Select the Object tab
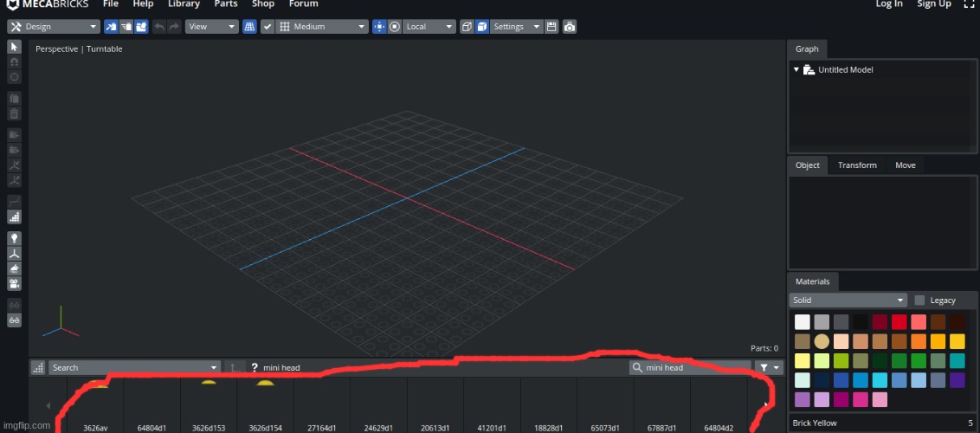This screenshot has width=980, height=433. pyautogui.click(x=808, y=165)
